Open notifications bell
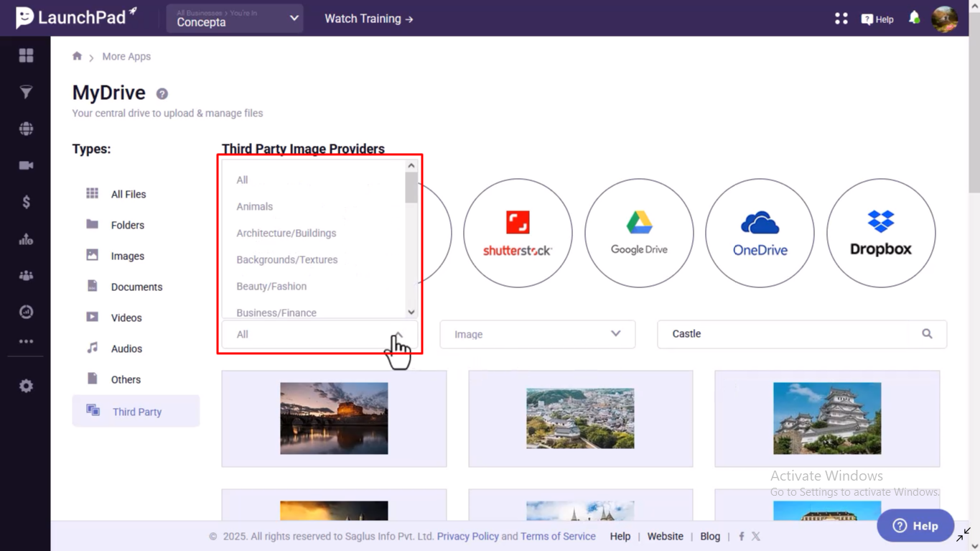Image resolution: width=980 pixels, height=551 pixels. (x=914, y=18)
